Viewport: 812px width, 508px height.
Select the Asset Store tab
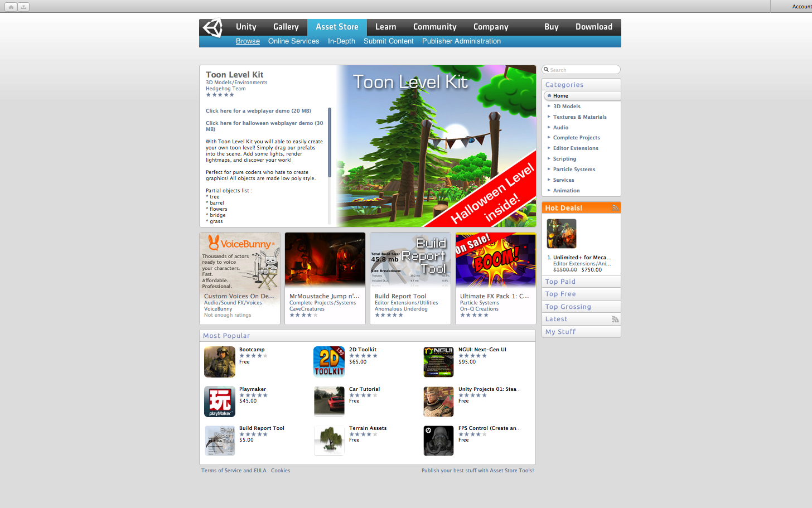click(x=337, y=27)
